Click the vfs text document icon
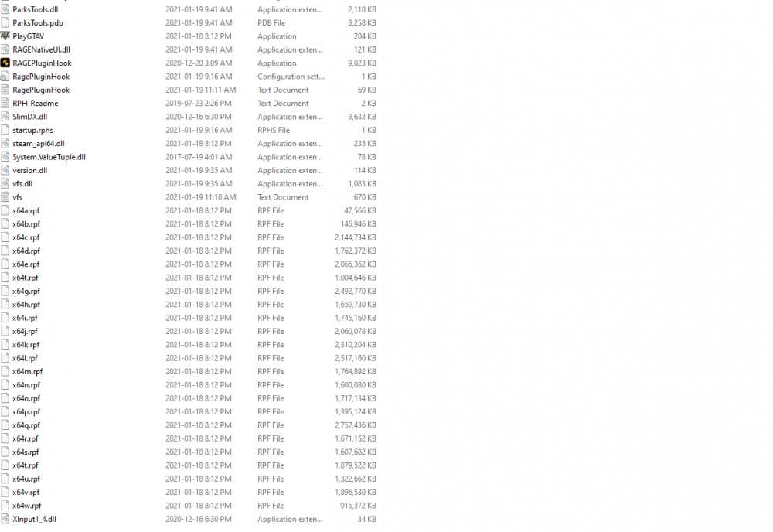Screen dimensions: 773x532 [x=5, y=196]
